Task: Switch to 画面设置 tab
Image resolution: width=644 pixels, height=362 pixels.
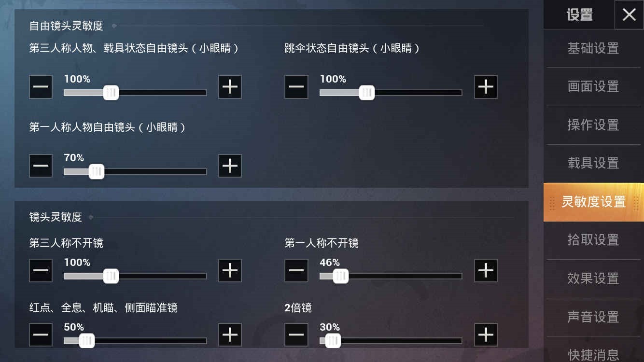Action: [593, 86]
